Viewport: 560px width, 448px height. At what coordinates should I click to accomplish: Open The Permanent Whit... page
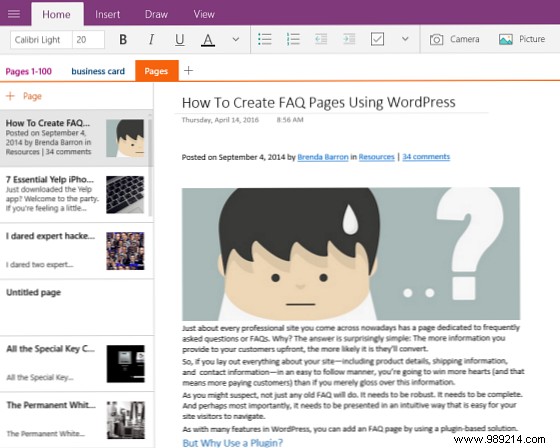click(76, 420)
